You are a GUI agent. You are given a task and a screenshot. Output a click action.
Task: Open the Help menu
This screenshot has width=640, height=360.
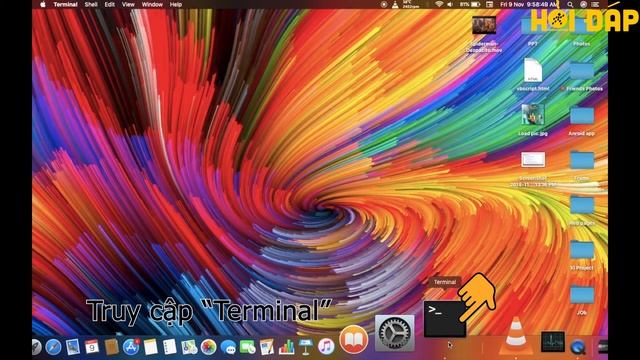click(176, 4)
